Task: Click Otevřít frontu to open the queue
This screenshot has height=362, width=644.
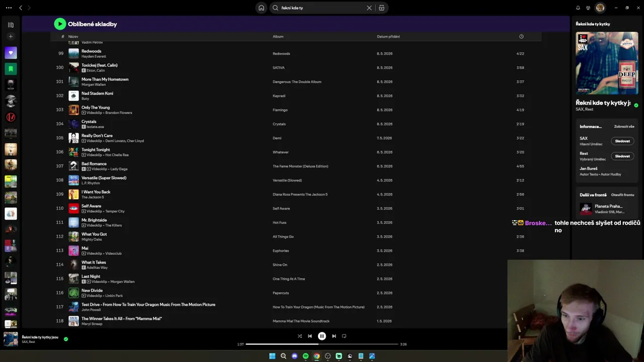Action: 623,195
